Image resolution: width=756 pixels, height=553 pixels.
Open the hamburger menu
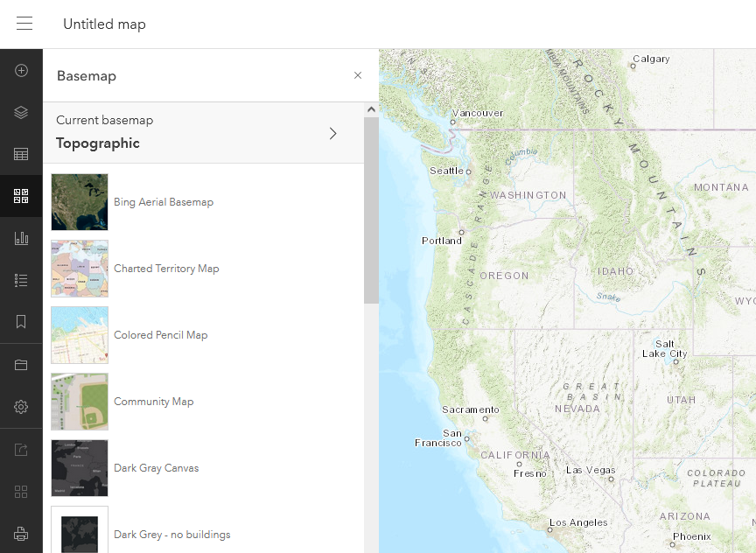tap(24, 23)
